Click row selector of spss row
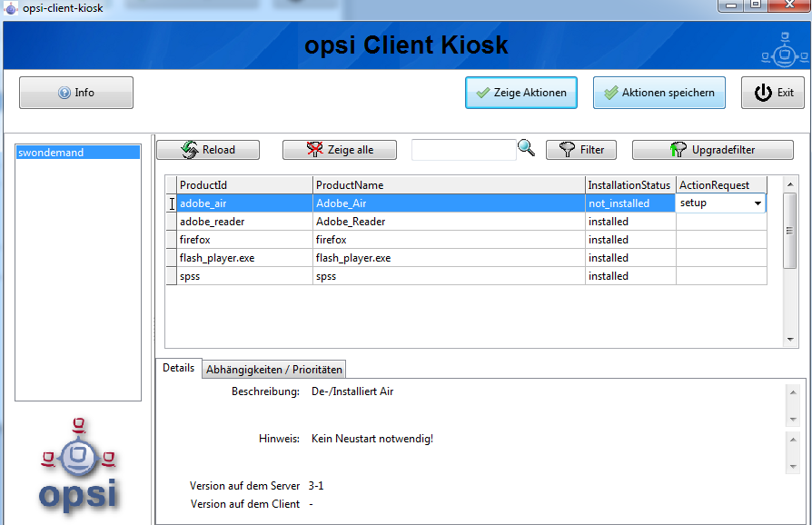This screenshot has width=812, height=525. tap(171, 276)
